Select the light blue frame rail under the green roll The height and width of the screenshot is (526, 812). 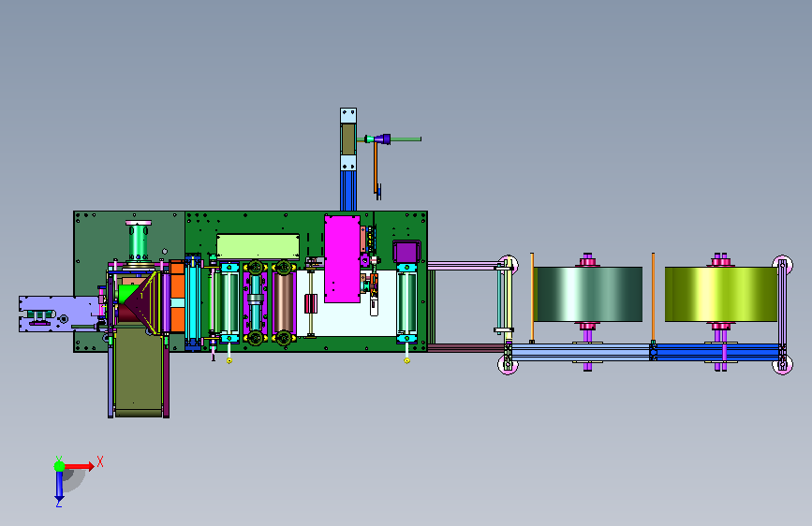580,352
